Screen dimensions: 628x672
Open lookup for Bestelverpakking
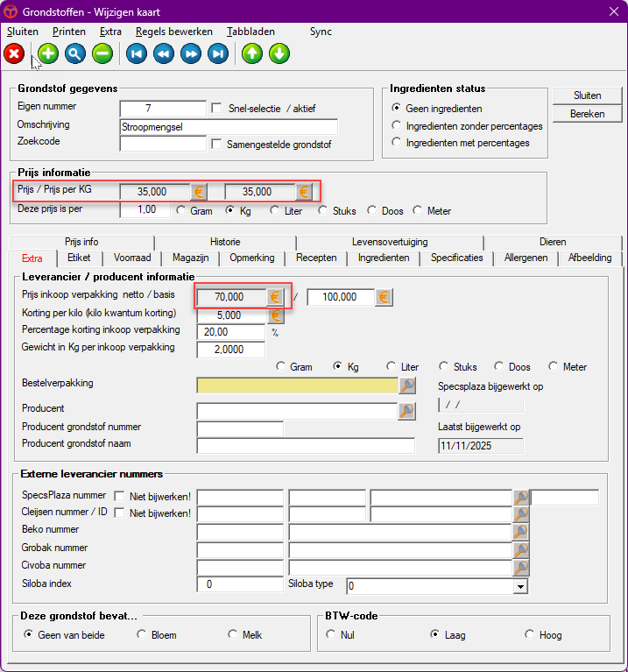[x=407, y=386]
